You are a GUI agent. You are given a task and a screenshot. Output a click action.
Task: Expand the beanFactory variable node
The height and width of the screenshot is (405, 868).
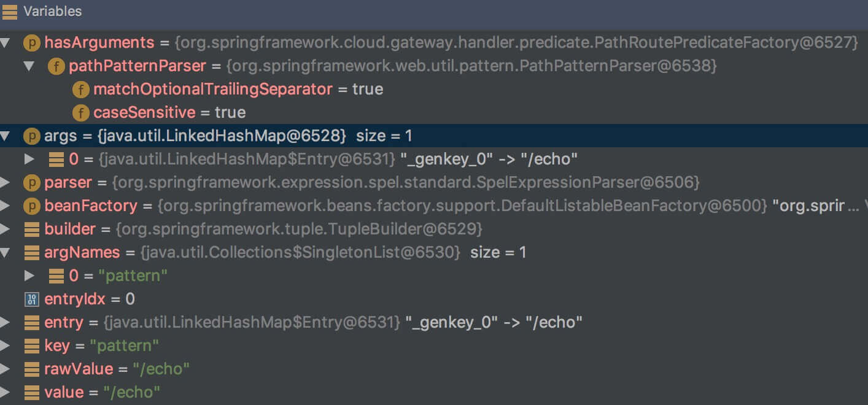point(6,206)
